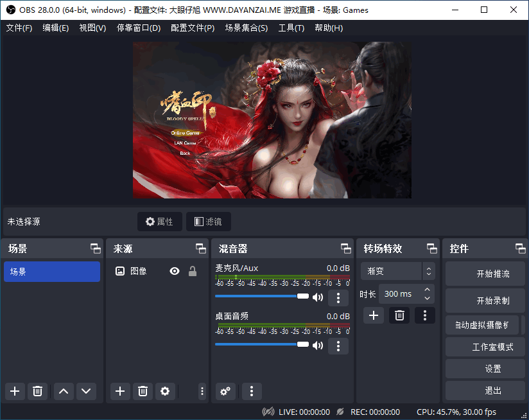Hide the 图像 source using eye icon

175,272
